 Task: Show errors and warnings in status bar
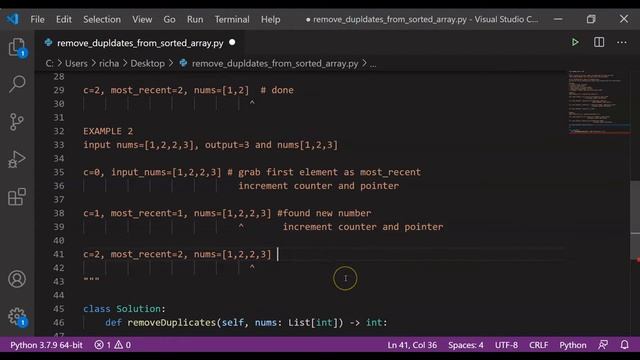(113, 345)
